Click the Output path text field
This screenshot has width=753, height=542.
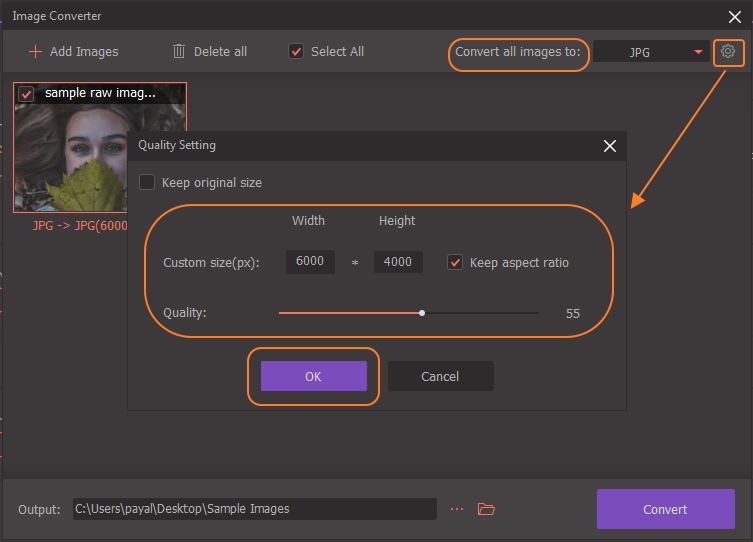(254, 509)
